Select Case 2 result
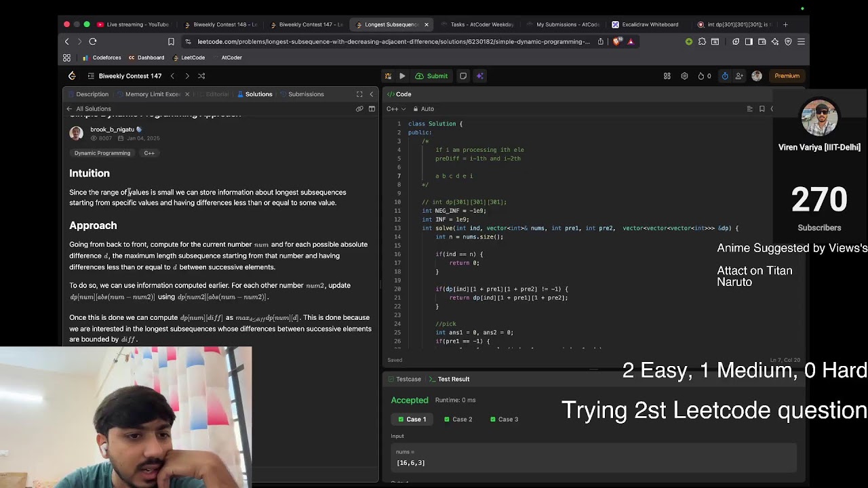The width and height of the screenshot is (868, 488). coord(458,420)
